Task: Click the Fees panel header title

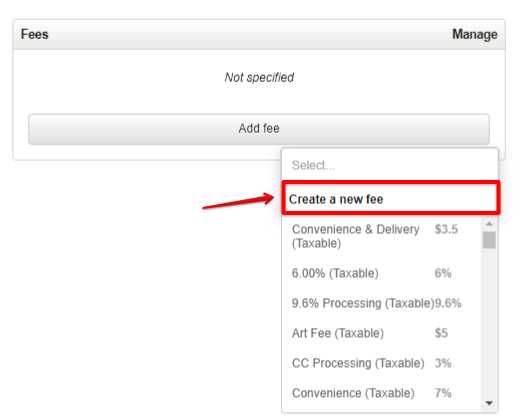Action: click(34, 34)
